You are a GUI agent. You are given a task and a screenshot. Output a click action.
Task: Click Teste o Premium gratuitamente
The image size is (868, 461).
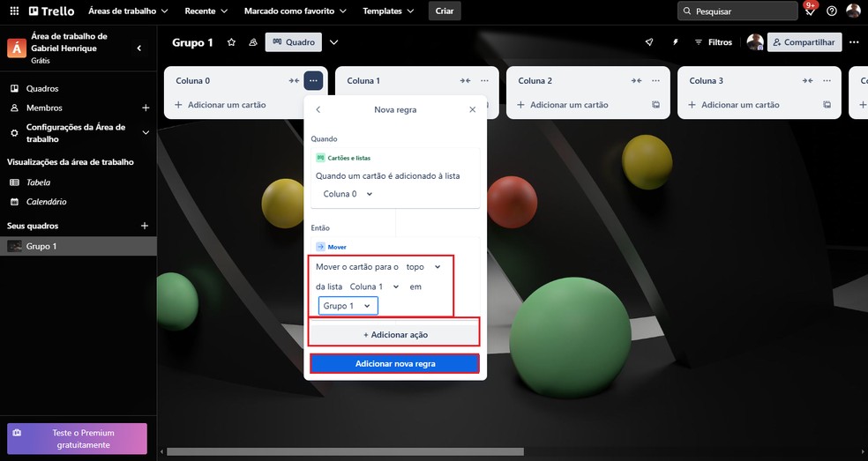click(77, 439)
